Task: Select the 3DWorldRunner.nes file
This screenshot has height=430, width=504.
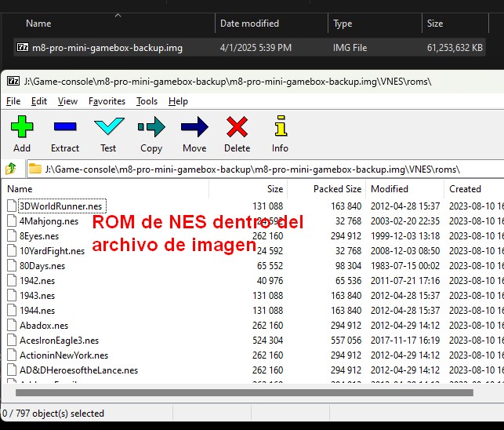Action: pos(60,206)
